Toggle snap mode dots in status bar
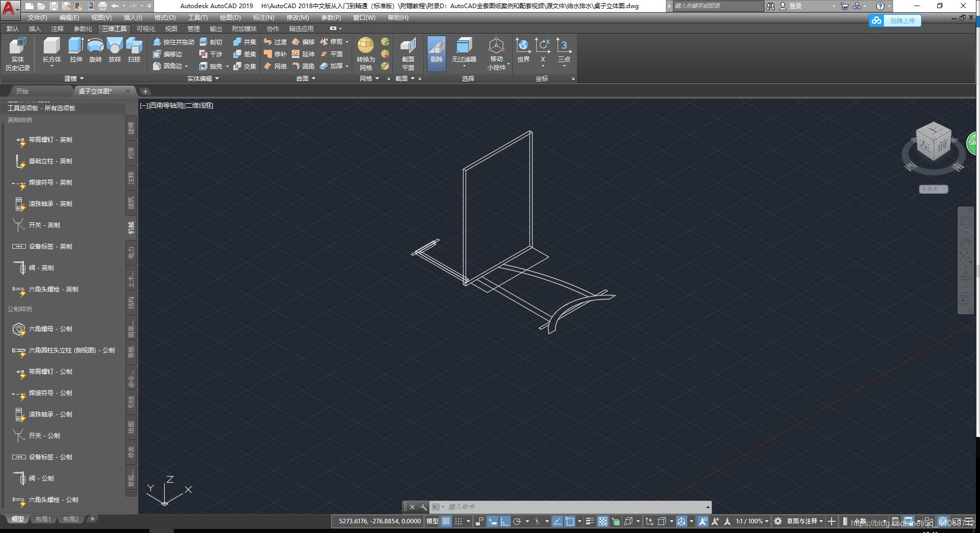Viewport: 980px width, 533px height. (x=458, y=521)
